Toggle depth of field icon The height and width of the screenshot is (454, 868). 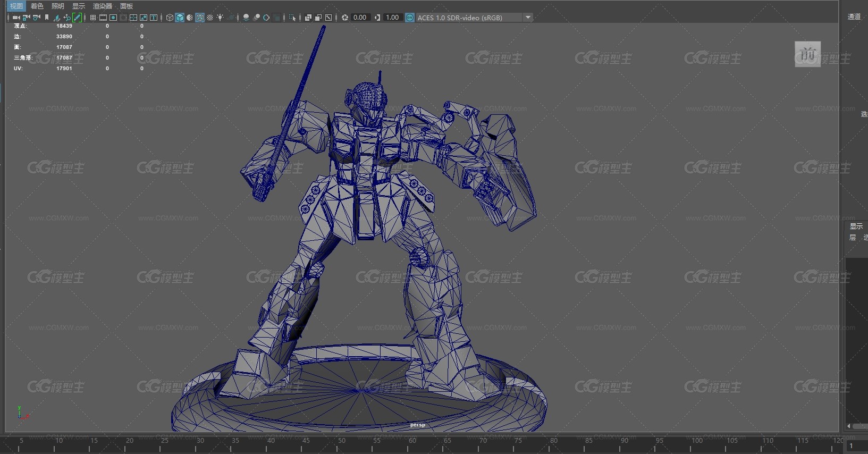coord(276,18)
